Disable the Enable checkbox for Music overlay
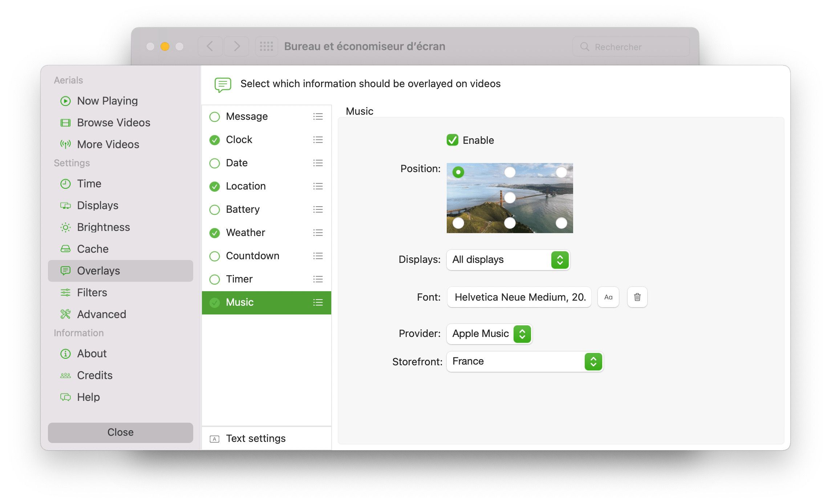The height and width of the screenshot is (504, 831). (453, 140)
